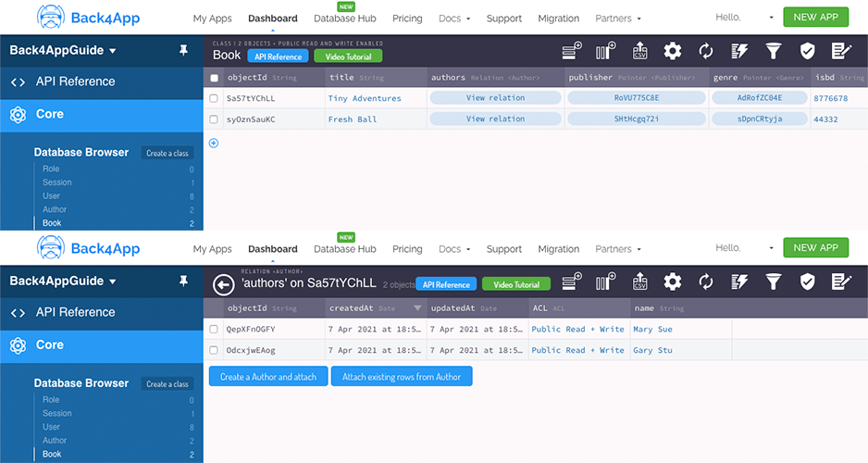Select the checkbox for row Sa57tYChLL
The height and width of the screenshot is (463, 868).
214,98
